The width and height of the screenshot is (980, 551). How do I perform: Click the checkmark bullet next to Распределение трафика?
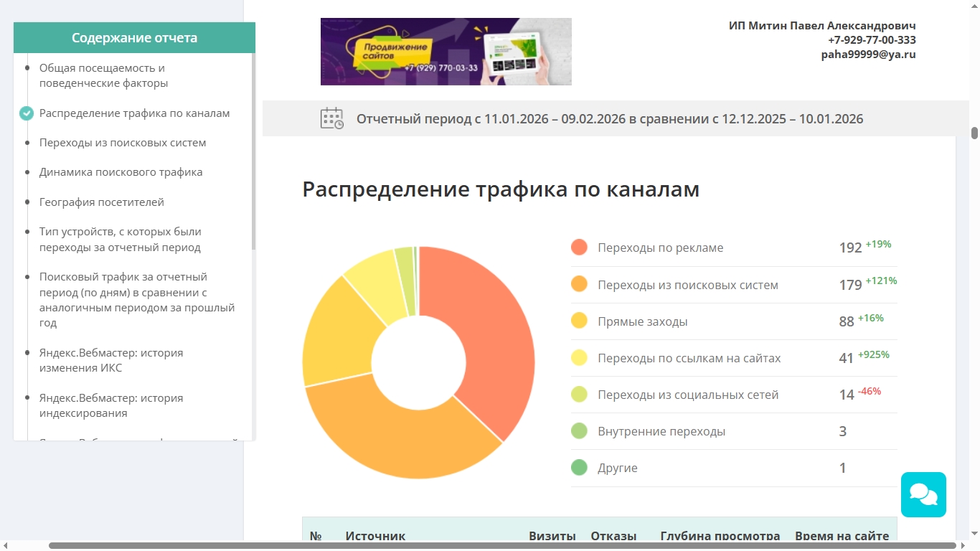point(27,113)
